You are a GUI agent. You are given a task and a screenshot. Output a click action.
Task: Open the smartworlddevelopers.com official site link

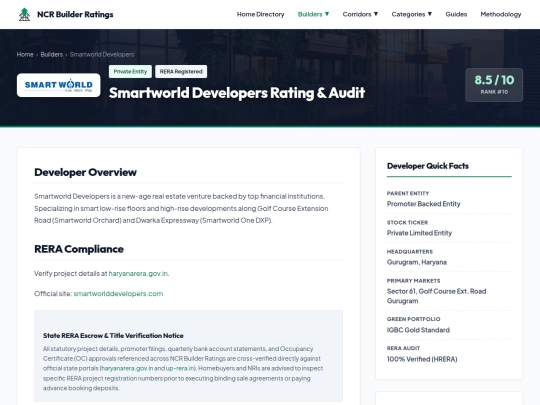[118, 294]
